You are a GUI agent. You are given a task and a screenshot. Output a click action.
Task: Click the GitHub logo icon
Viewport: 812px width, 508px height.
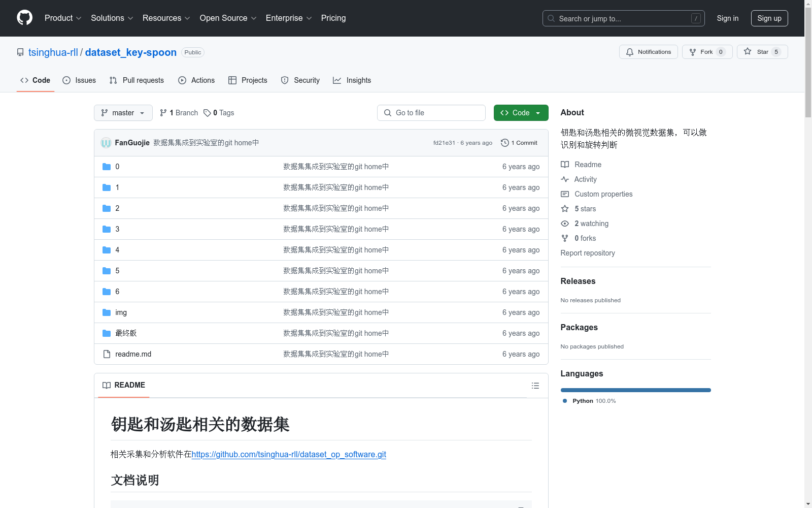(24, 18)
